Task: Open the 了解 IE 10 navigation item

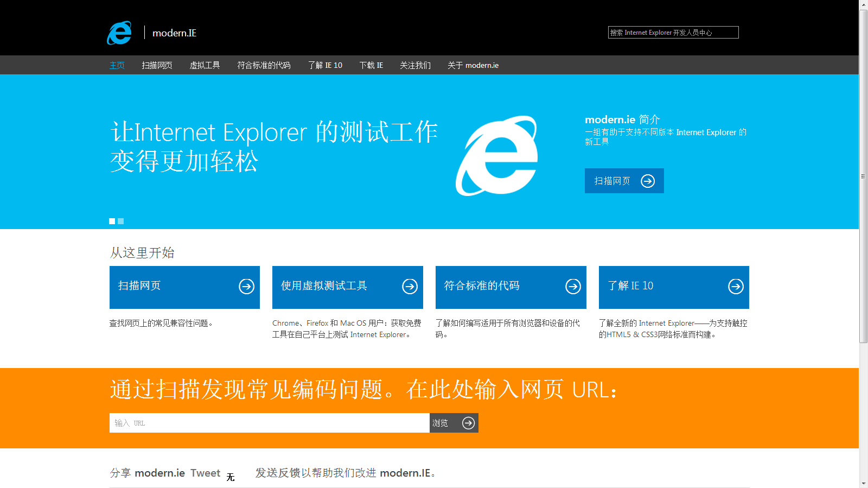Action: 325,65
